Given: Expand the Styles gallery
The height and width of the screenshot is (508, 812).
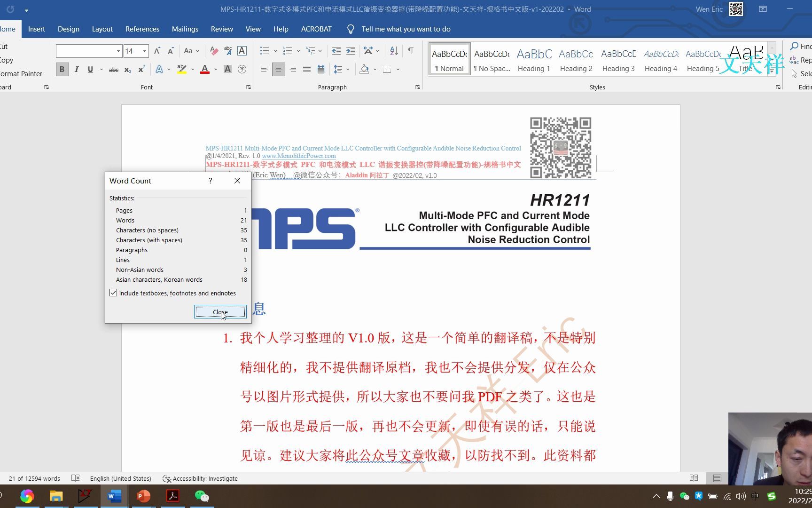Looking at the screenshot, I should tap(772, 71).
